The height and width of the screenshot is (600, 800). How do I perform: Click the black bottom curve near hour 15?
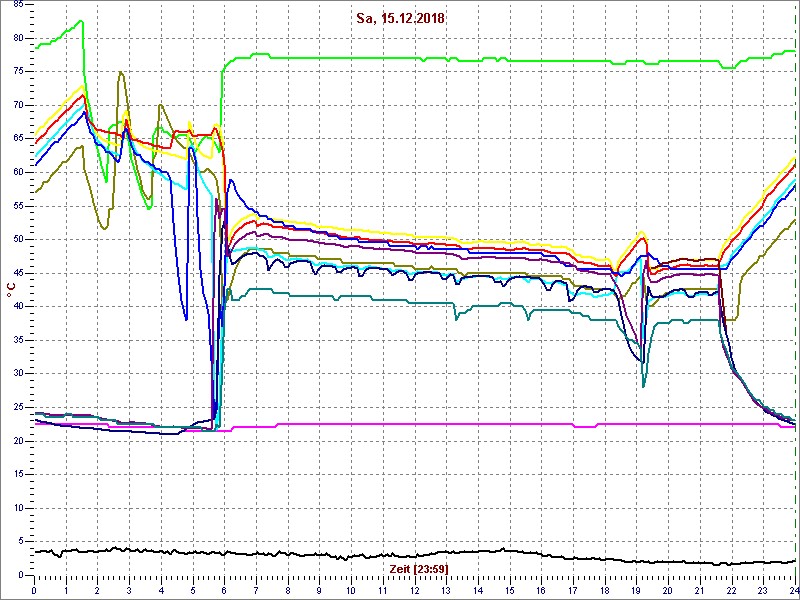tap(509, 550)
